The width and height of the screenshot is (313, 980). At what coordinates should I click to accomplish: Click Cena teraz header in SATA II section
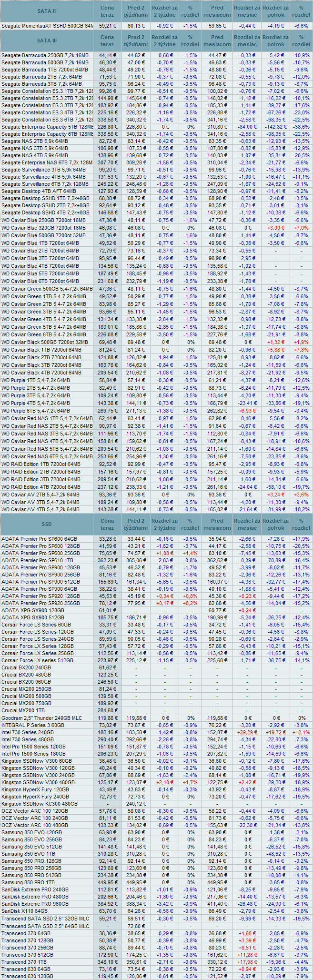[107, 11]
